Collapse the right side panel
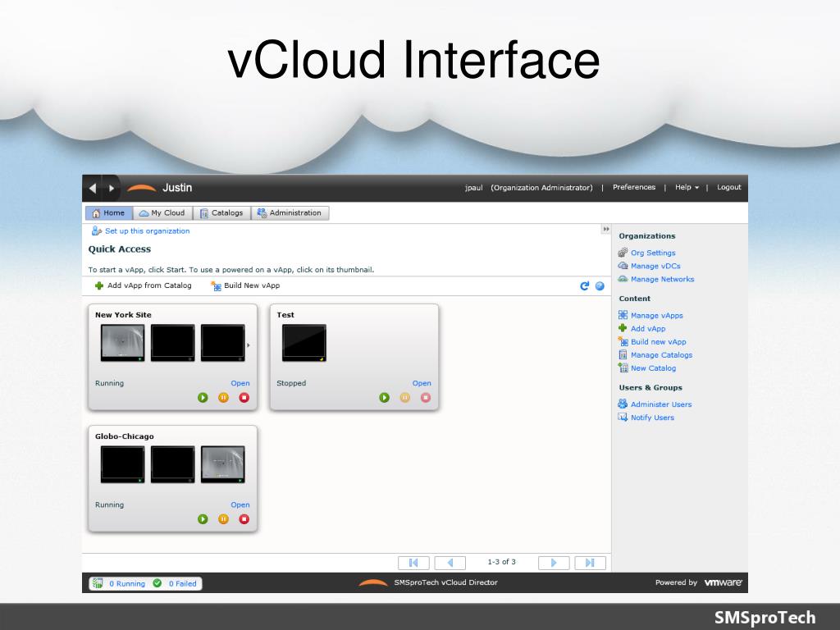The image size is (840, 630). click(606, 230)
